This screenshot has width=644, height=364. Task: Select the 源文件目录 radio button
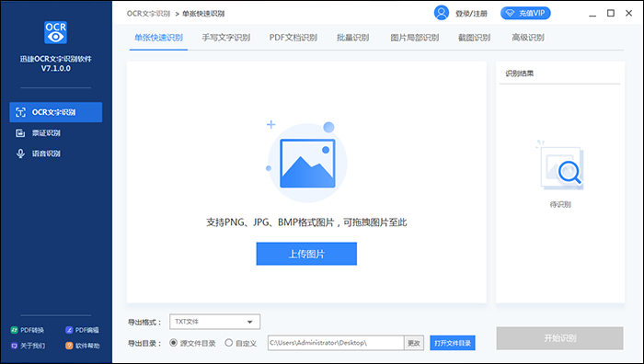coord(173,343)
